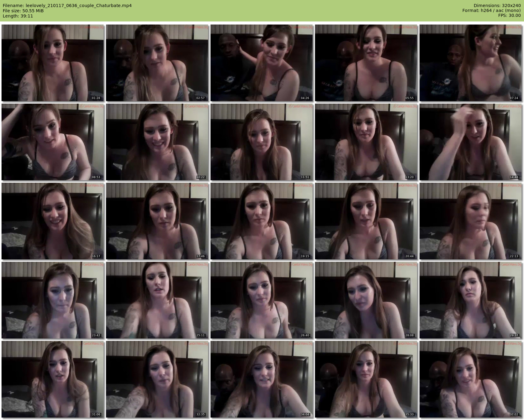This screenshot has height=420, width=524.
Task: Open the thumbnail at 11:51
Action: pos(262,142)
